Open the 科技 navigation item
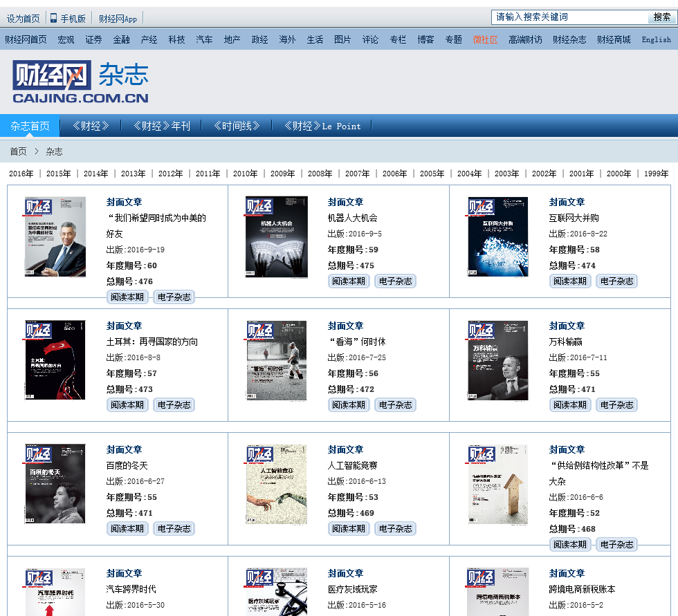This screenshot has height=616, width=678. pos(176,39)
